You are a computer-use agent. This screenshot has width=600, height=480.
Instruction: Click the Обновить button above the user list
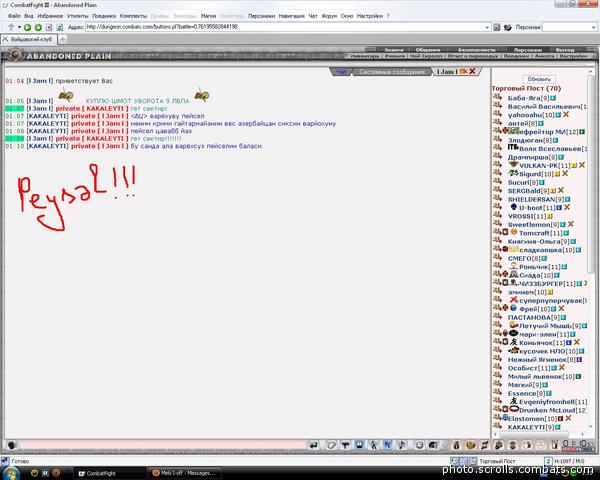pyautogui.click(x=539, y=79)
